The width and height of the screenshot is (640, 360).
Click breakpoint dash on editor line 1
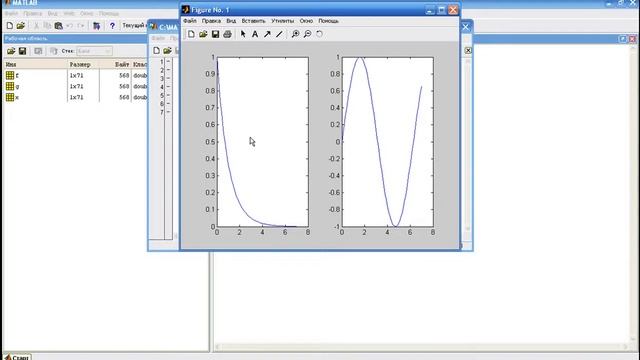[x=168, y=62]
